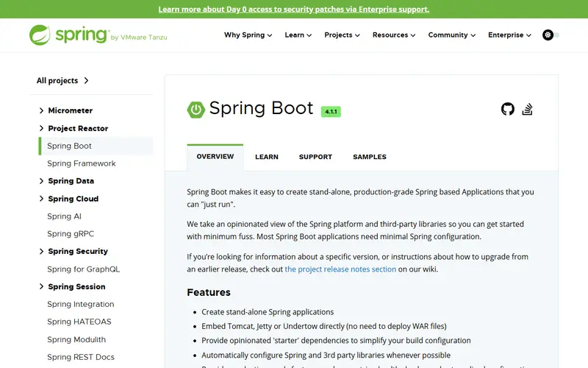Open the Community dropdown menu
Viewport: 588px width, 368px height.
pos(452,35)
